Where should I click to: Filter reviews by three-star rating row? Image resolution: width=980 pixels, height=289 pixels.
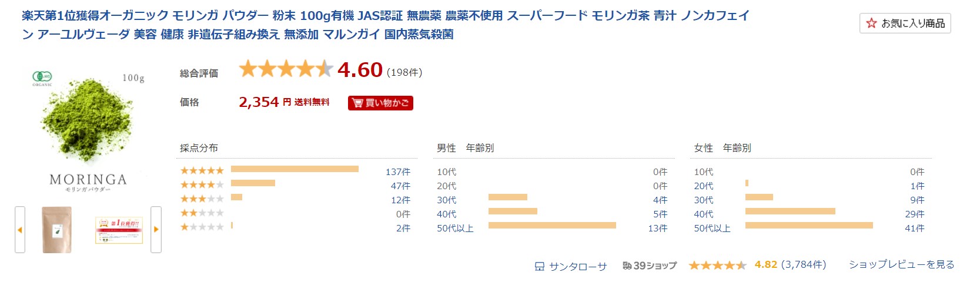(x=295, y=199)
